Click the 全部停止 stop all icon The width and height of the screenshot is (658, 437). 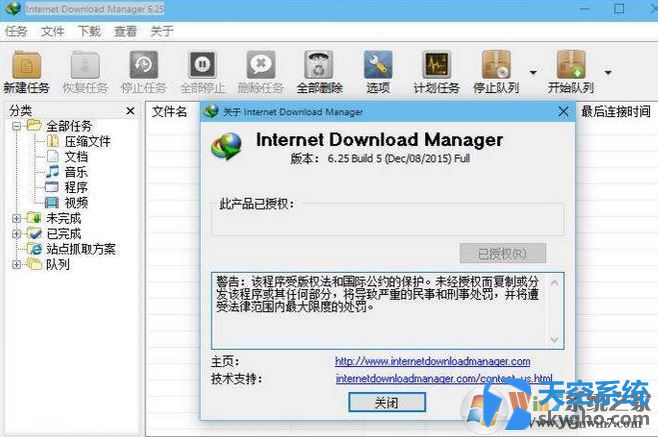tap(202, 65)
